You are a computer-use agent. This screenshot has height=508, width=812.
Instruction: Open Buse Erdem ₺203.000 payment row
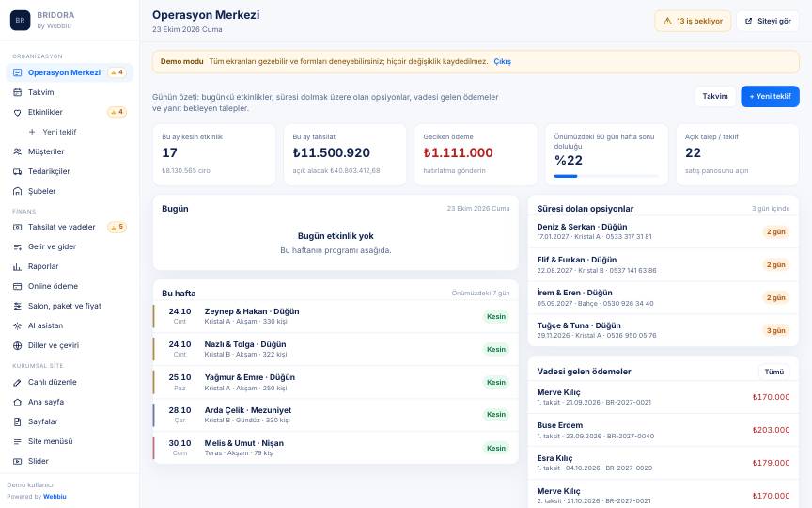tap(664, 430)
